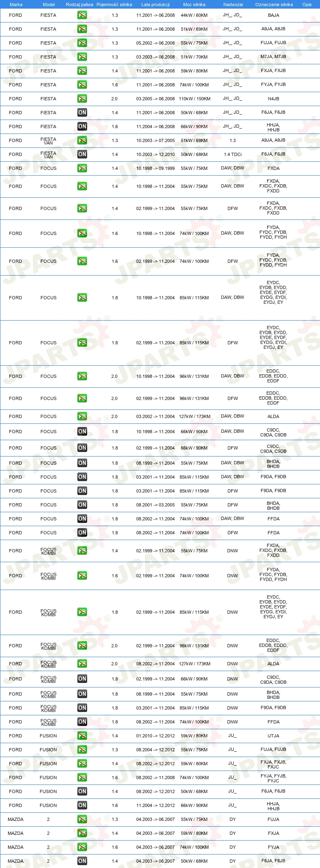320x868 pixels.
Task: Select the date range 11.2004 -> 12.2012
Action: click(155, 805)
